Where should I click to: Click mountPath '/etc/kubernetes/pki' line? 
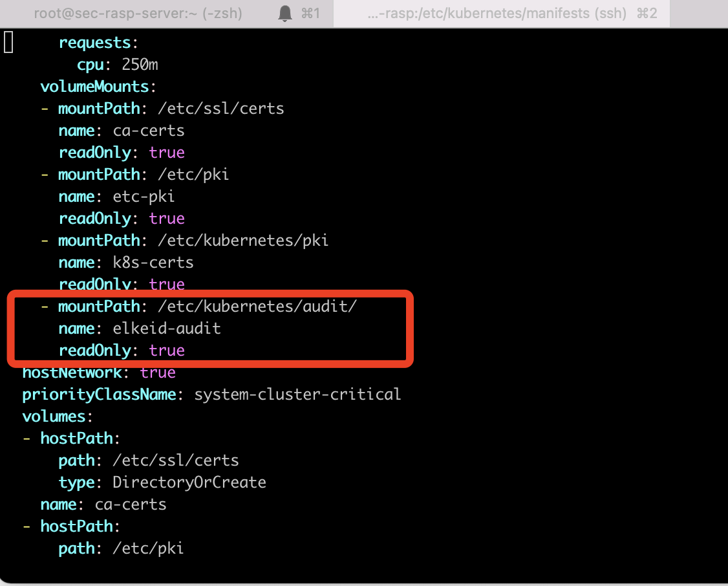[x=184, y=241]
